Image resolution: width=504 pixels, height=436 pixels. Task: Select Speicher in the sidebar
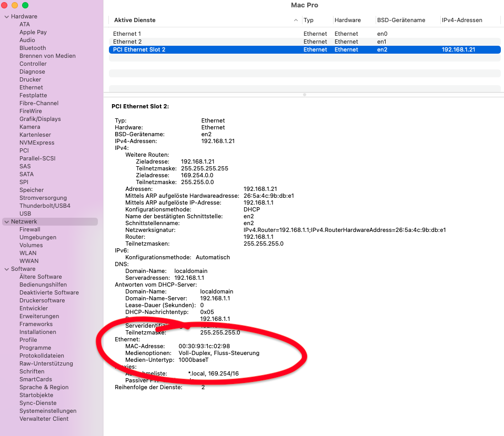pos(32,190)
